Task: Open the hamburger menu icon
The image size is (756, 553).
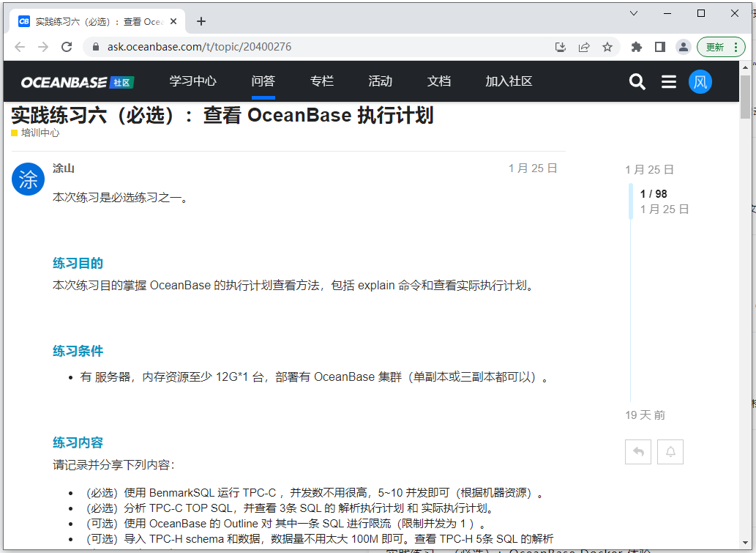Action: pyautogui.click(x=668, y=81)
